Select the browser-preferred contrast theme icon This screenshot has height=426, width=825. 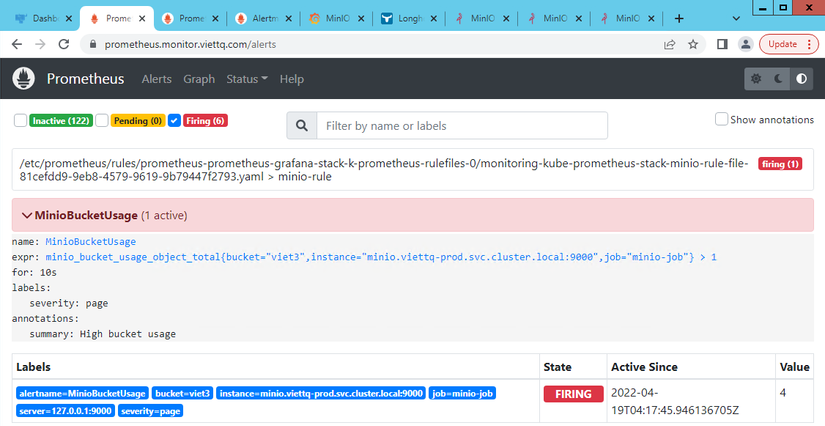tap(800, 79)
